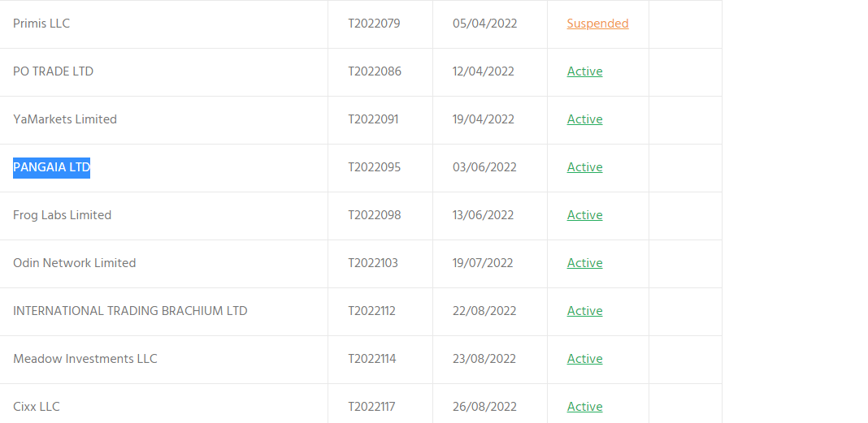Open the Suspended status link for Primis LLC
Viewport: 868px width, 423px height.
(x=597, y=24)
